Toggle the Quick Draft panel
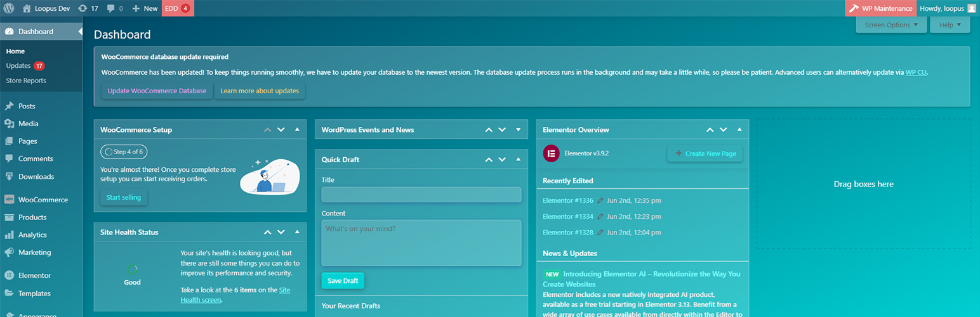The height and width of the screenshot is (317, 980). (518, 160)
